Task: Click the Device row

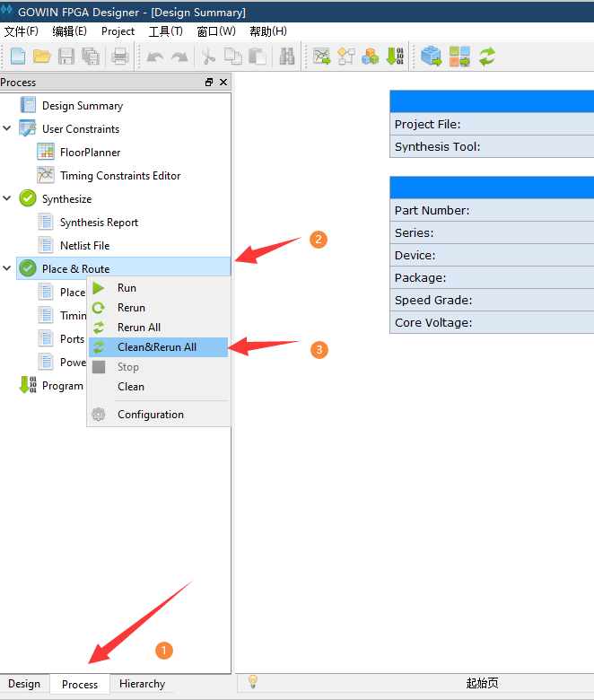Action: pyautogui.click(x=492, y=256)
